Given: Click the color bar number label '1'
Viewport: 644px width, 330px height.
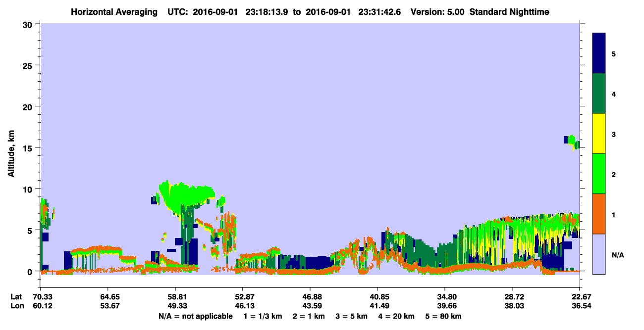Looking at the screenshot, I should (x=614, y=214).
